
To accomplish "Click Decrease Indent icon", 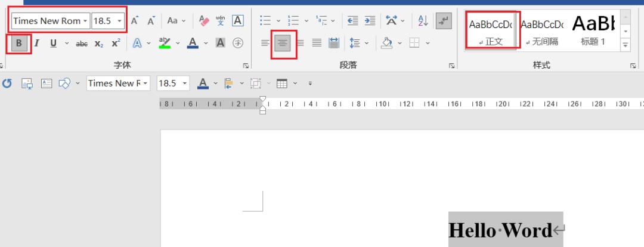I will [352, 20].
